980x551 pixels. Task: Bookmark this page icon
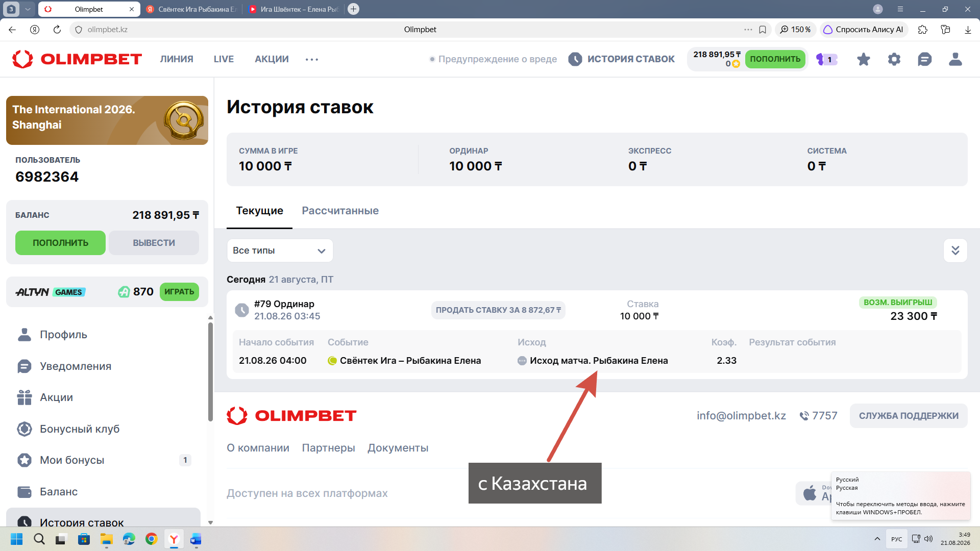coord(763,30)
